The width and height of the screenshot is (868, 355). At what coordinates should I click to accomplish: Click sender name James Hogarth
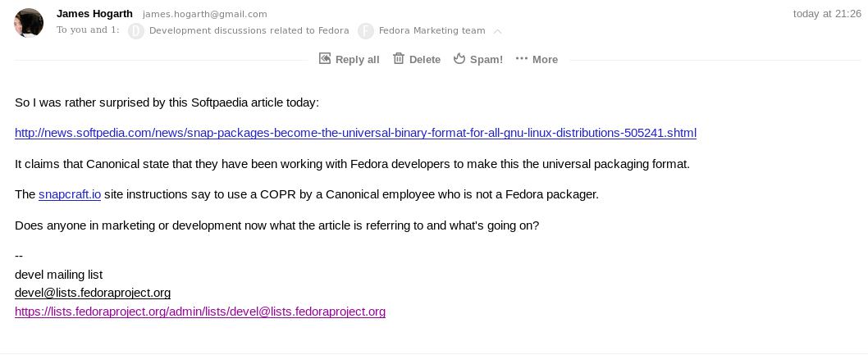click(94, 13)
